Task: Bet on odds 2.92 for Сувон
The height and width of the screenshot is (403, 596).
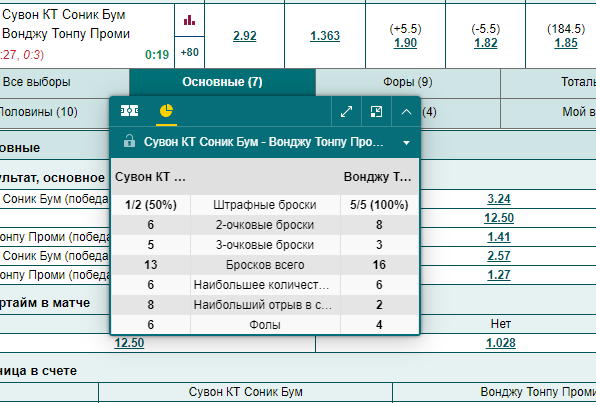Action: (245, 36)
